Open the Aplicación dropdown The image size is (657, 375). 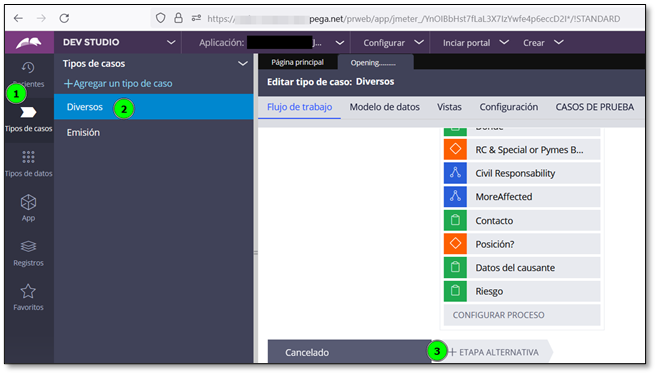pos(340,43)
